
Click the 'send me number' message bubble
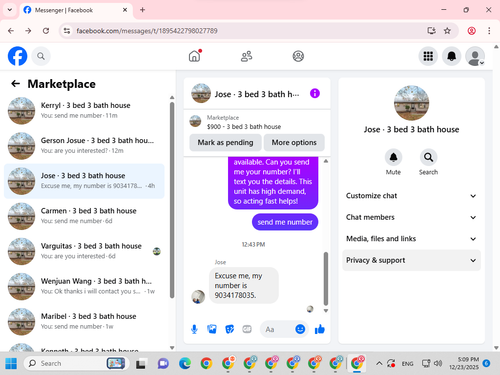[285, 222]
